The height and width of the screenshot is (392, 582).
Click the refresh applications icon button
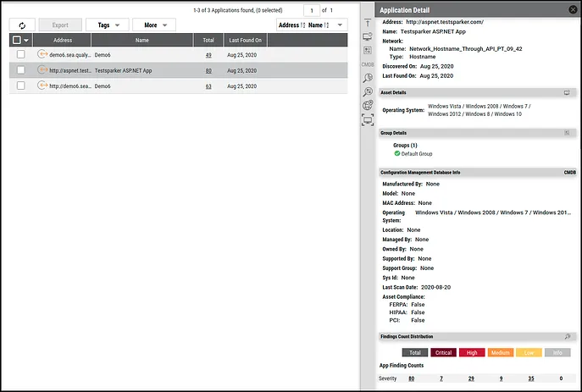point(22,25)
